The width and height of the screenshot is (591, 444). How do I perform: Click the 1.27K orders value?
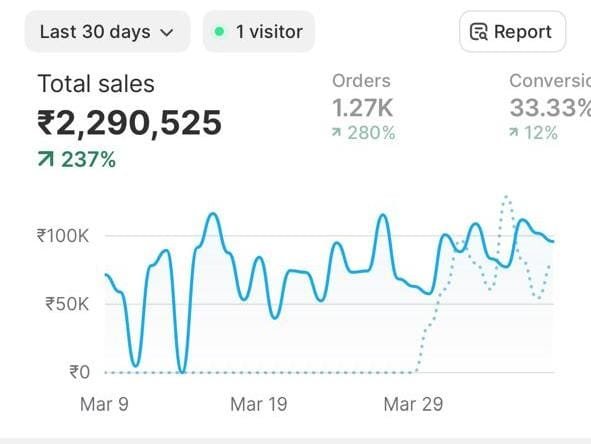[362, 108]
